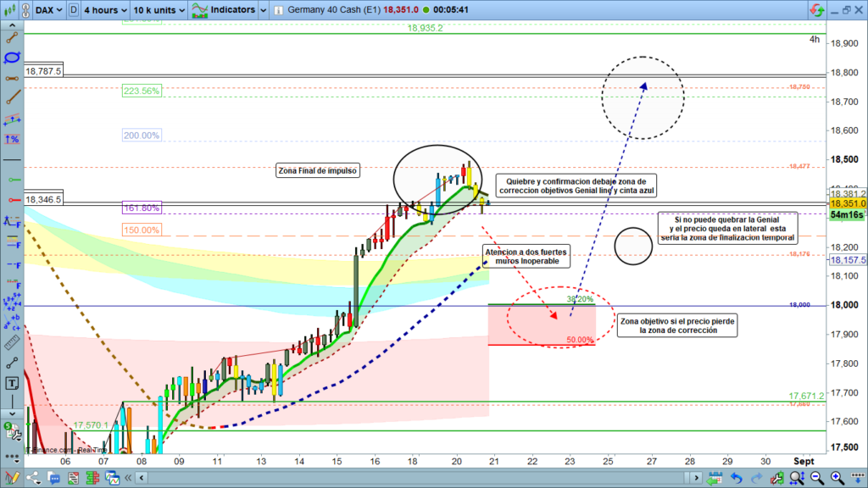The height and width of the screenshot is (488, 868).
Task: Click the 18,351.0 current price label
Action: (847, 203)
